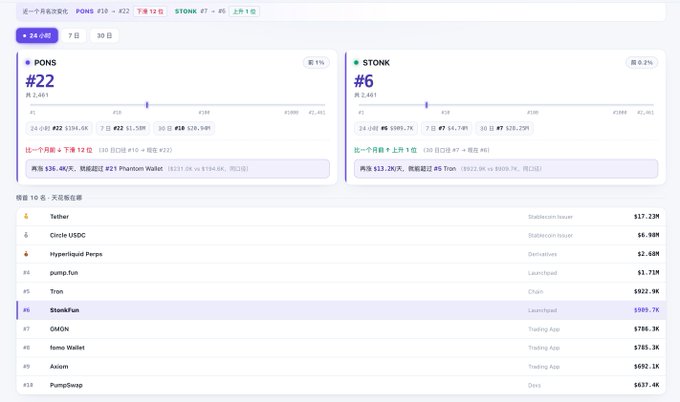Click the #21 Phantom Wallet hint box
Screen dimensions: 680x402
177,169
